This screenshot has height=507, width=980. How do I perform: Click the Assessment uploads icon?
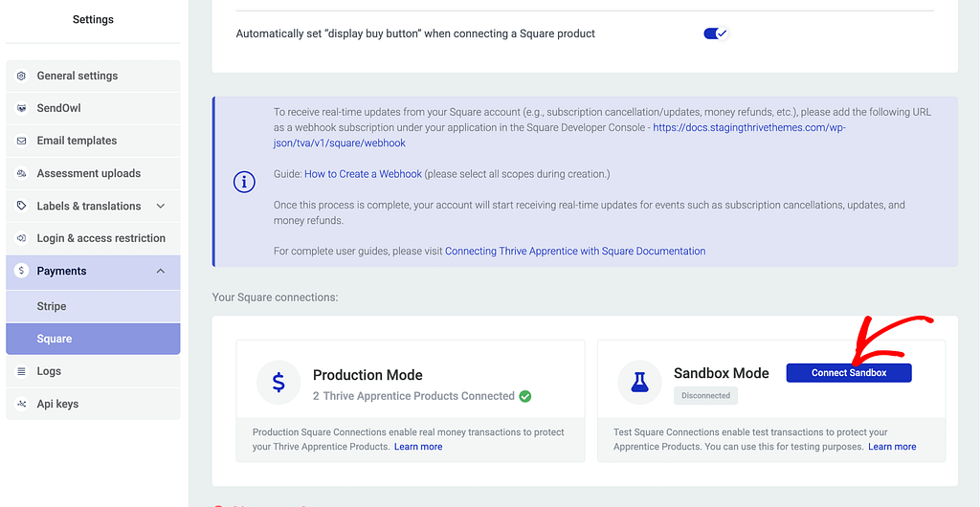coord(21,173)
